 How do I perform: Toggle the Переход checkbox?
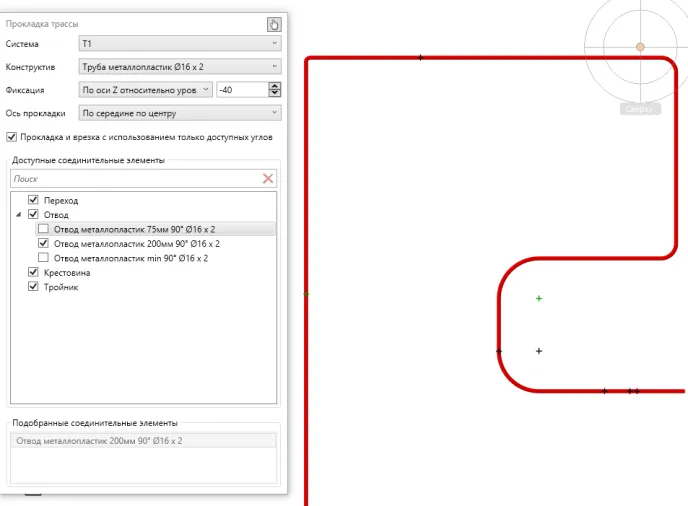point(34,201)
